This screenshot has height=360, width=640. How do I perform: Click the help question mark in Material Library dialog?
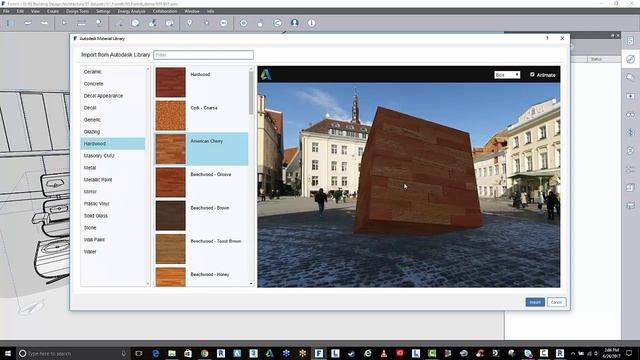547,38
